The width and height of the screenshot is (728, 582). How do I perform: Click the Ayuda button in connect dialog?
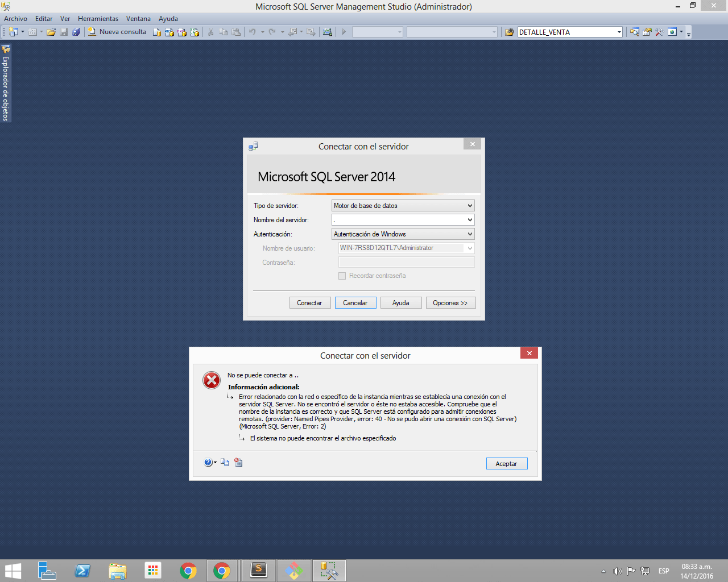(401, 303)
